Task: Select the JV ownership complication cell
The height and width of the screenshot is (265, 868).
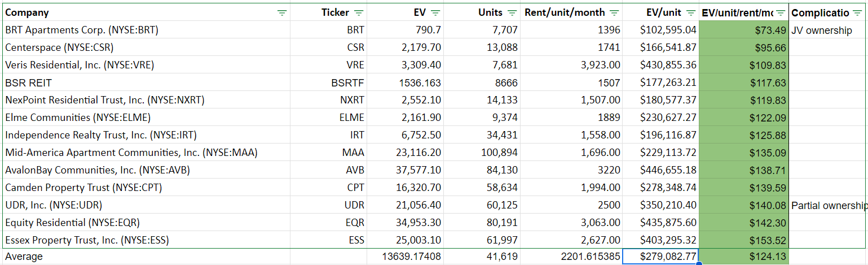Action: tap(822, 30)
